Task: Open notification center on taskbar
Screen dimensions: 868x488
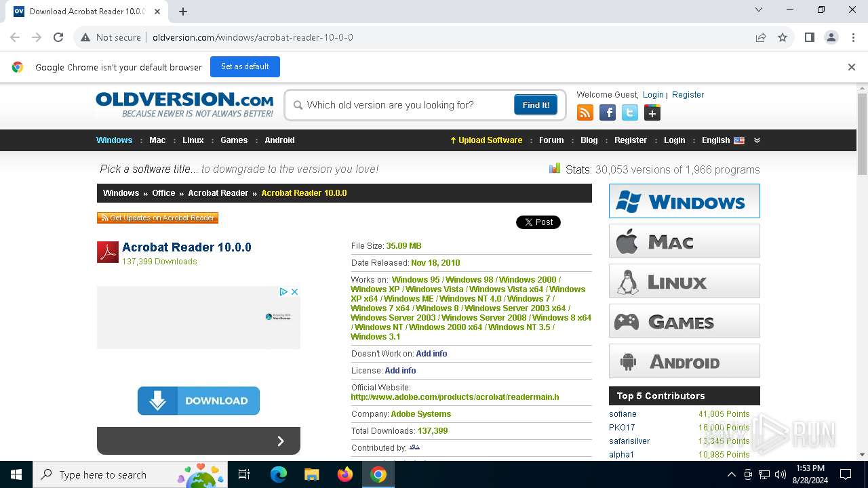Action: pos(846,474)
